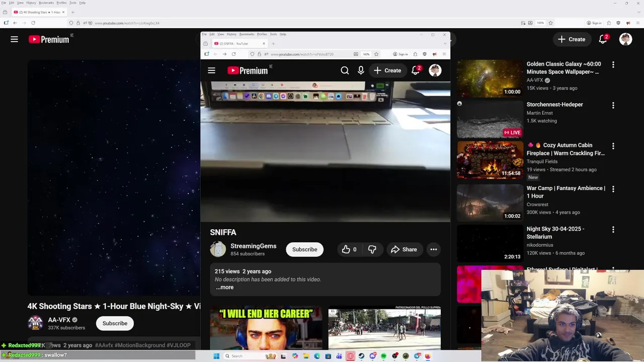Click the taskbar Search box
This screenshot has height=362, width=644.
[x=250, y=356]
